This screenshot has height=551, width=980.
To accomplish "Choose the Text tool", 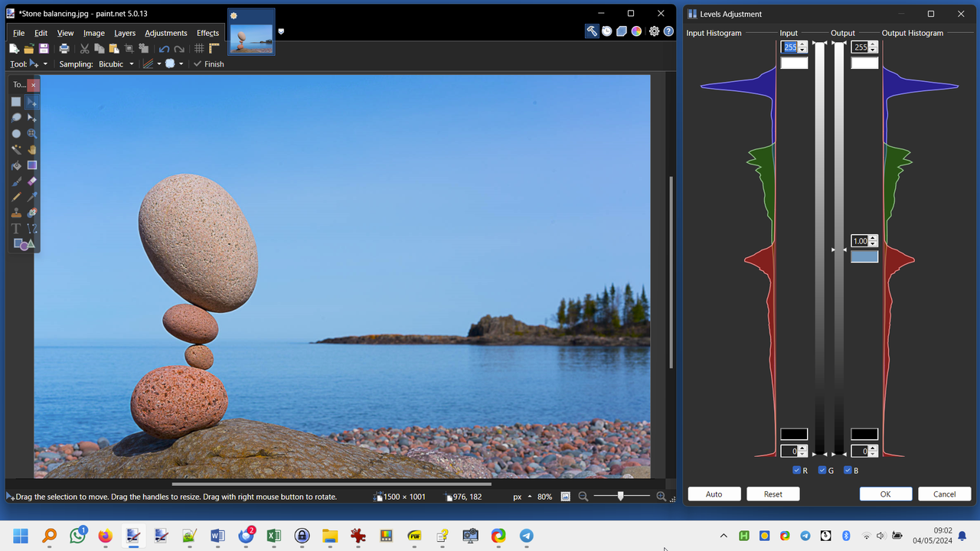I will [15, 227].
